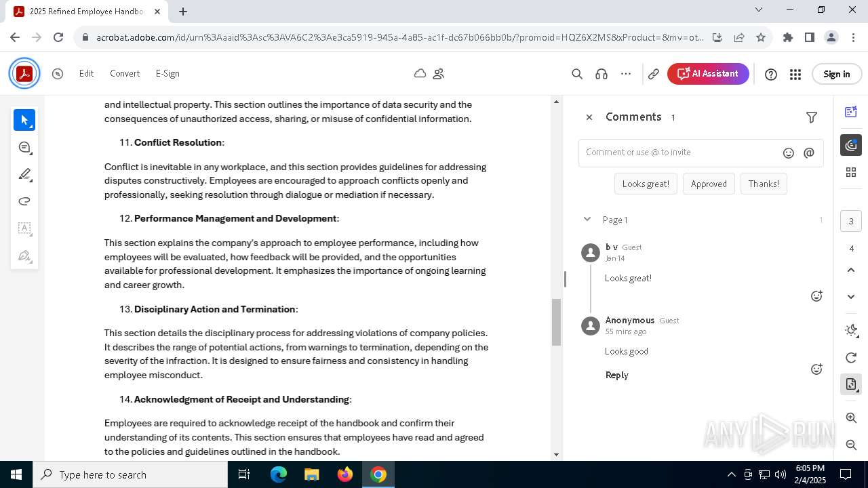Open the comments panel icon in right rail
This screenshot has width=868, height=488.
(x=851, y=145)
